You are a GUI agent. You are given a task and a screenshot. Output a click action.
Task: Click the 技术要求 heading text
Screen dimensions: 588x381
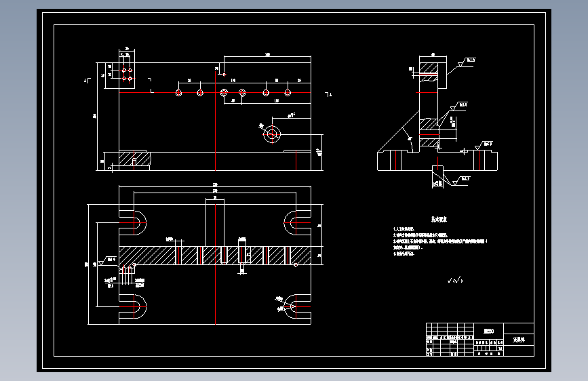(x=439, y=220)
